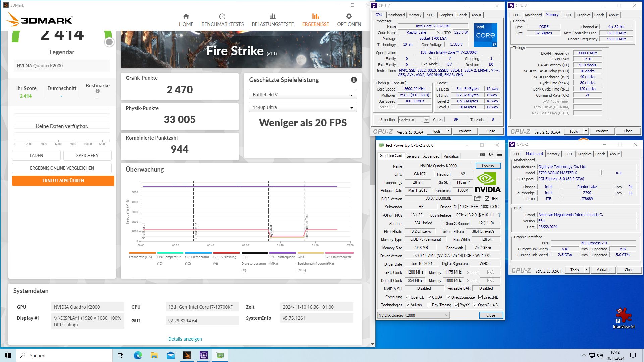Open Tools dropdown arrow in CPU window
The image size is (644, 362).
click(448, 131)
